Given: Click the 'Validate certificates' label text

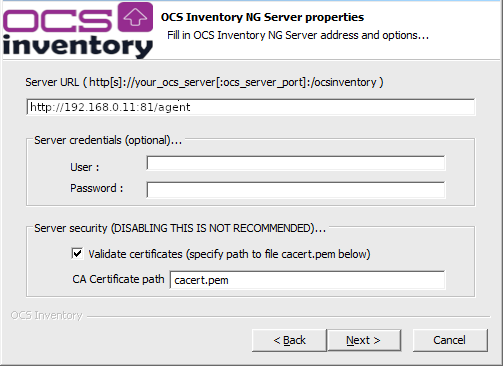Looking at the screenshot, I should pos(229,254).
